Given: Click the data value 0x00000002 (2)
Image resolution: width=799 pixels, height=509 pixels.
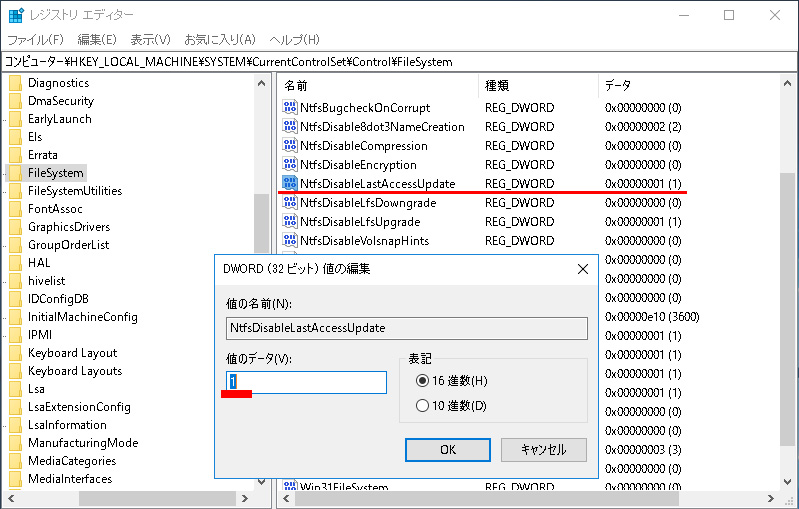Looking at the screenshot, I should (643, 126).
